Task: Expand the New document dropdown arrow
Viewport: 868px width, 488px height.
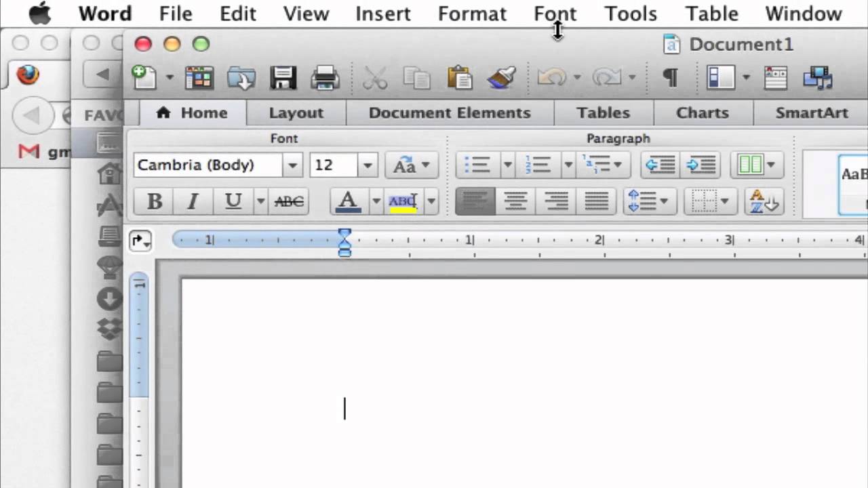Action: (x=169, y=78)
